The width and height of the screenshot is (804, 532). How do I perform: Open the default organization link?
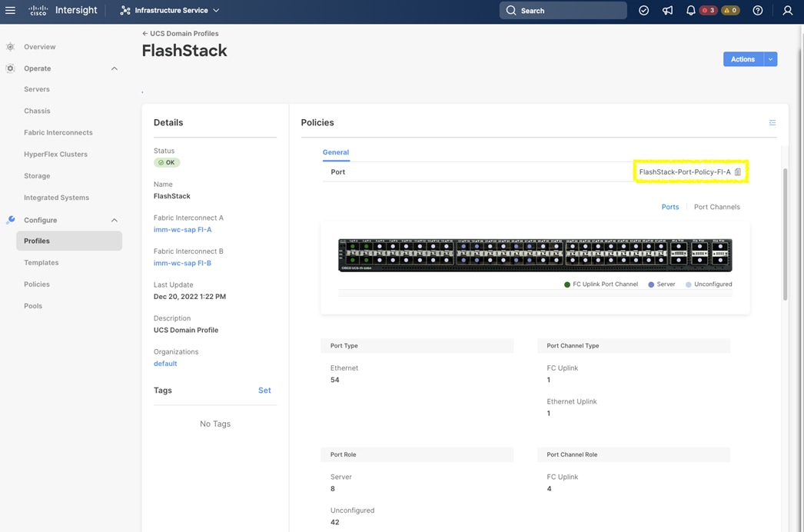165,363
